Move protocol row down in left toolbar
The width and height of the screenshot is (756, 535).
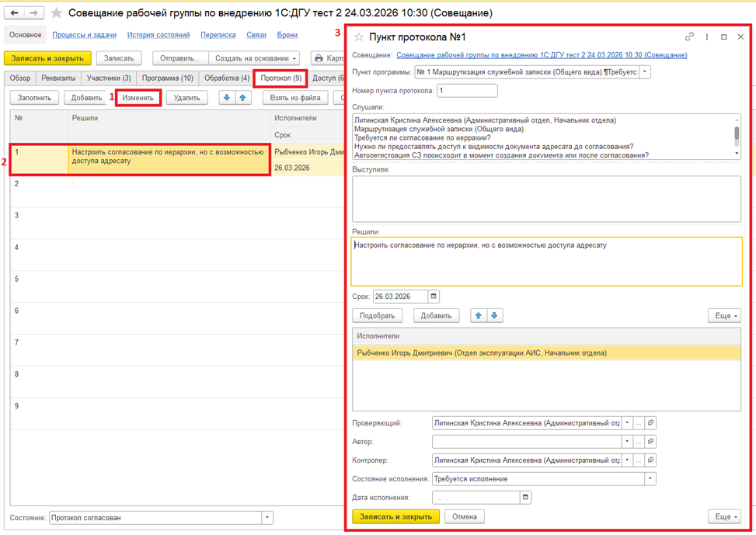point(227,98)
